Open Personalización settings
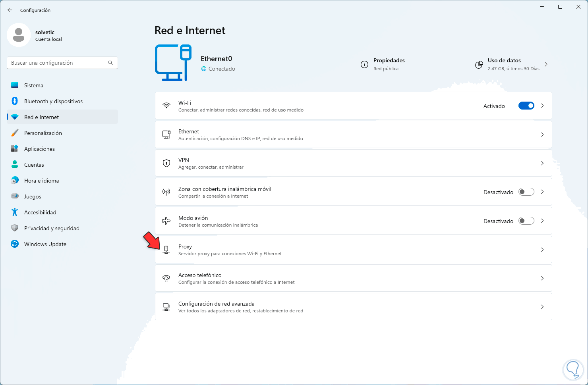The width and height of the screenshot is (588, 385). (62, 133)
